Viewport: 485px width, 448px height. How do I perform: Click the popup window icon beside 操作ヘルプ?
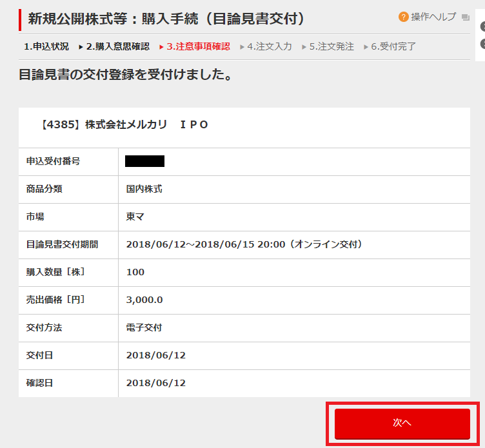466,17
